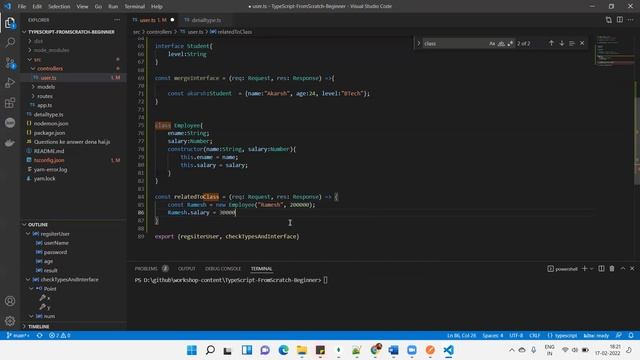This screenshot has width=640, height=360.
Task: Switch to the OUTPUT panel tab
Action: click(x=187, y=269)
